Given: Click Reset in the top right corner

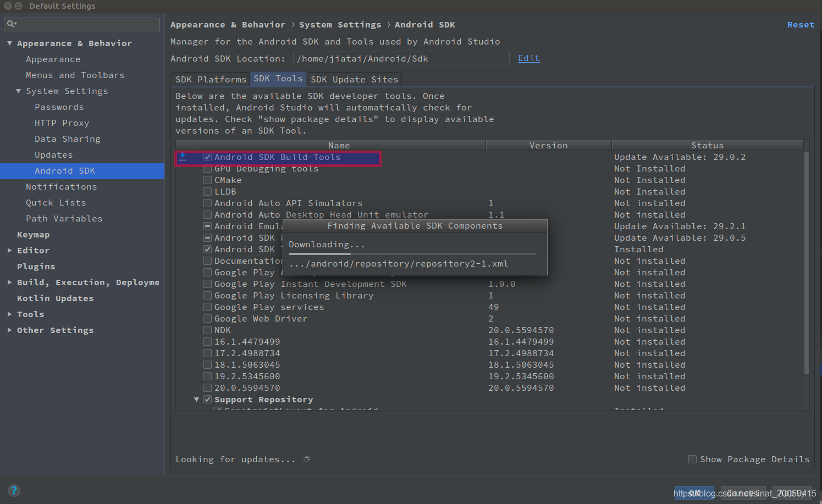Looking at the screenshot, I should 801,24.
